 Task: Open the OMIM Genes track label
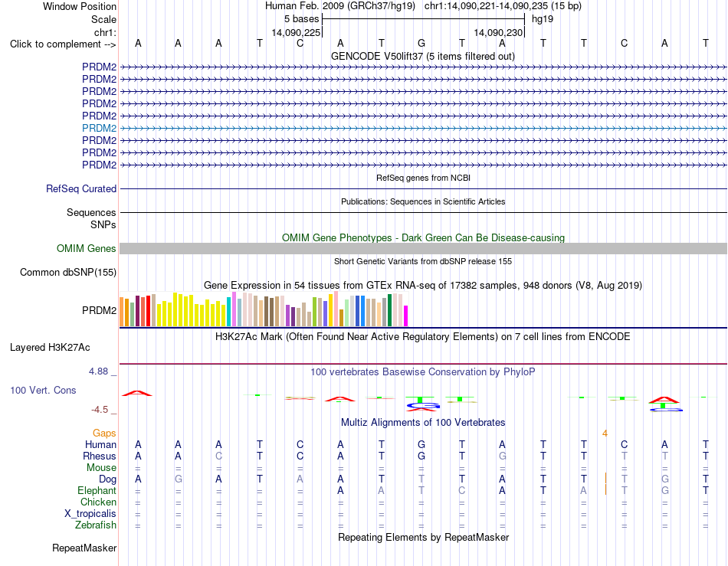point(86,248)
